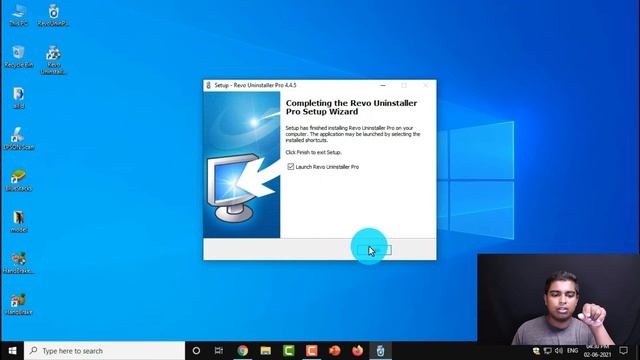Select the This PC desktop icon
This screenshot has height=360, width=640.
18,16
